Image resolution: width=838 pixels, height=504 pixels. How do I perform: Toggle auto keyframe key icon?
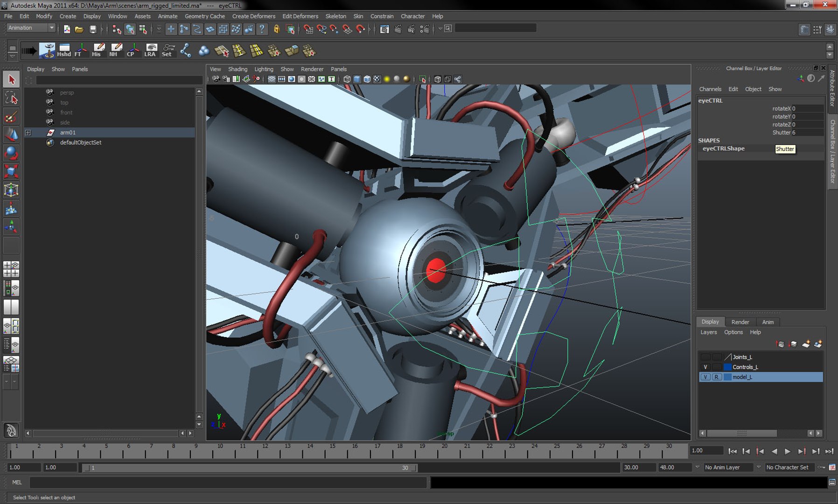[x=821, y=467]
